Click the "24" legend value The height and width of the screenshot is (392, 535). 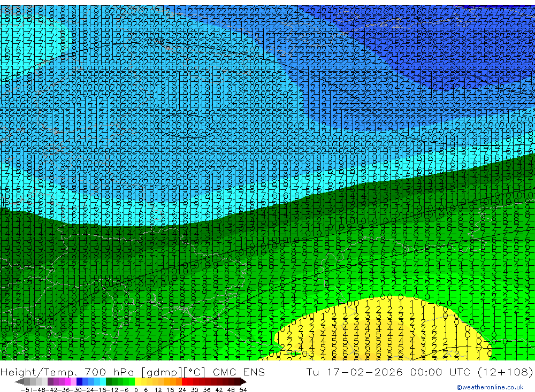click(x=182, y=390)
